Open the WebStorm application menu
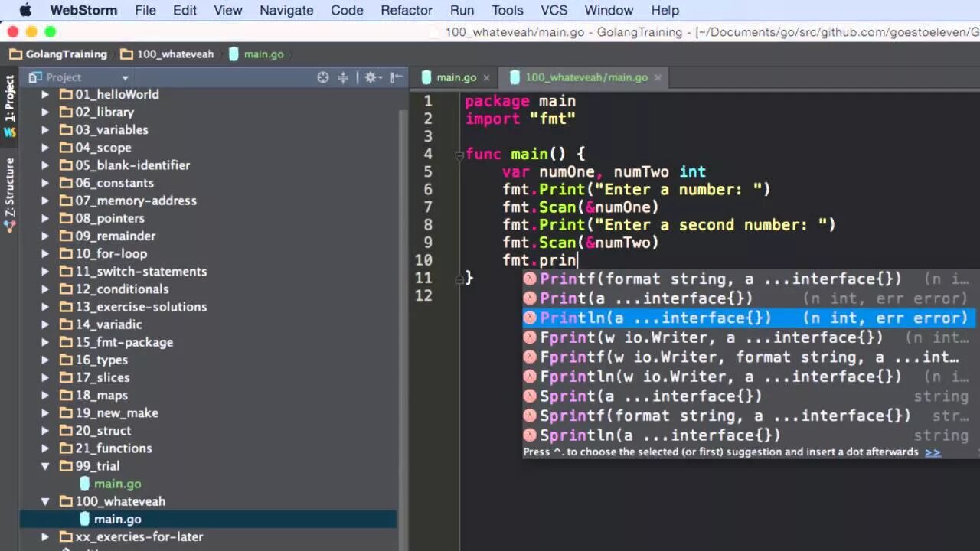This screenshot has height=551, width=980. pyautogui.click(x=83, y=10)
